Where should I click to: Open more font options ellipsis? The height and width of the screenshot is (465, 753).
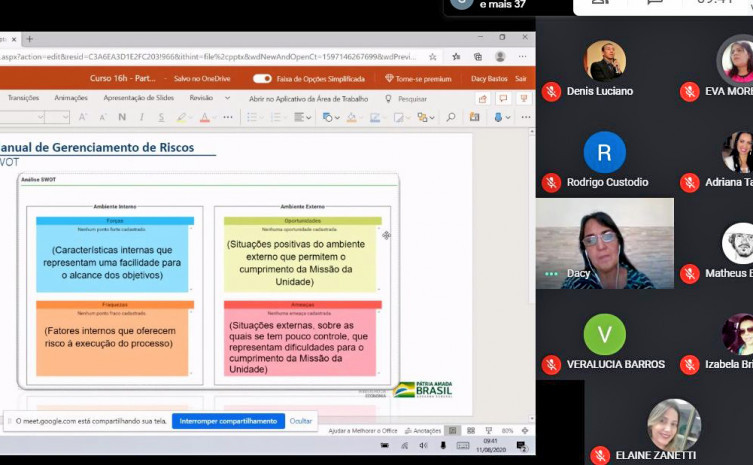pos(228,117)
